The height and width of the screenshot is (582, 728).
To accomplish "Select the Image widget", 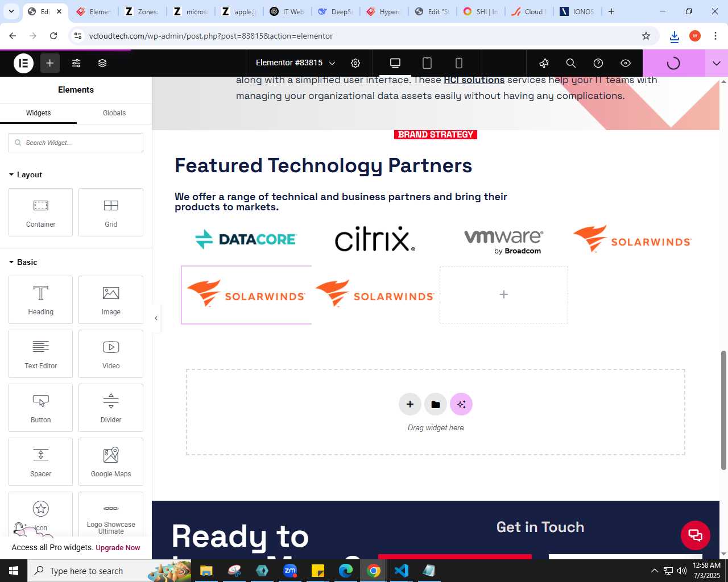I will pos(111,300).
